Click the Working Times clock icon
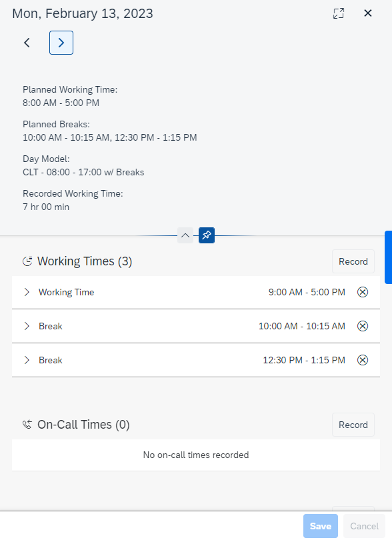The height and width of the screenshot is (540, 392). click(x=27, y=261)
